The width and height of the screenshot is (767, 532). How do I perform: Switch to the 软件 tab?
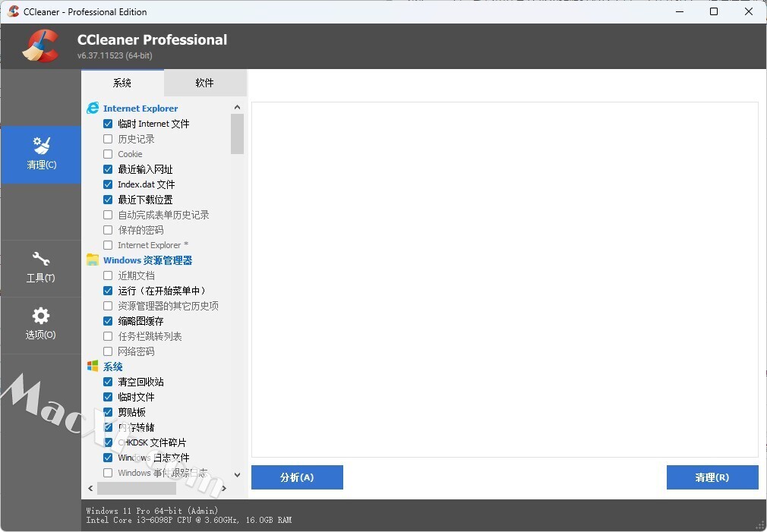click(x=205, y=83)
